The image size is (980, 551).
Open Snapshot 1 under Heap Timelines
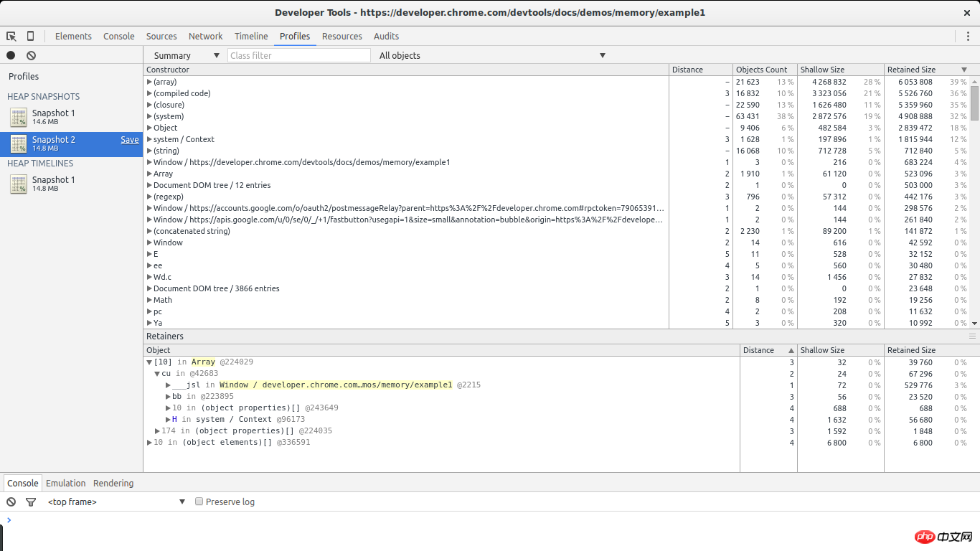click(72, 184)
